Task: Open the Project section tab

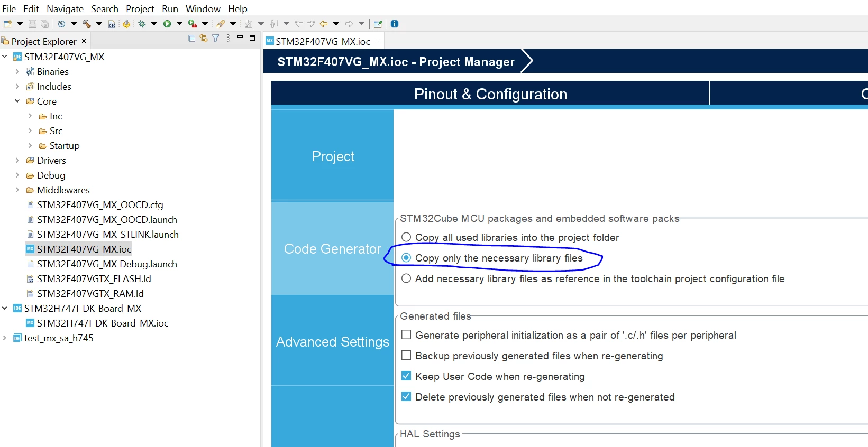Action: [333, 156]
